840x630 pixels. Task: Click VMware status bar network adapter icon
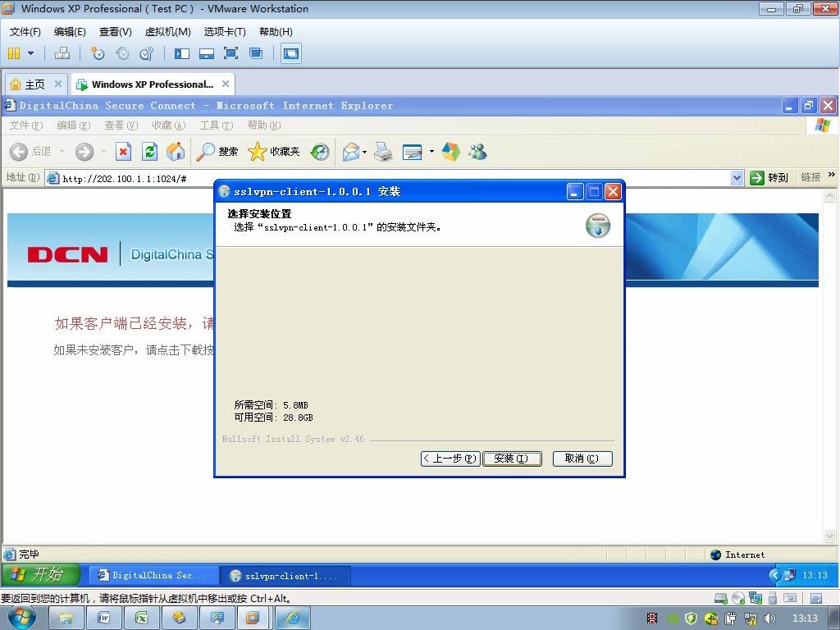click(x=756, y=598)
